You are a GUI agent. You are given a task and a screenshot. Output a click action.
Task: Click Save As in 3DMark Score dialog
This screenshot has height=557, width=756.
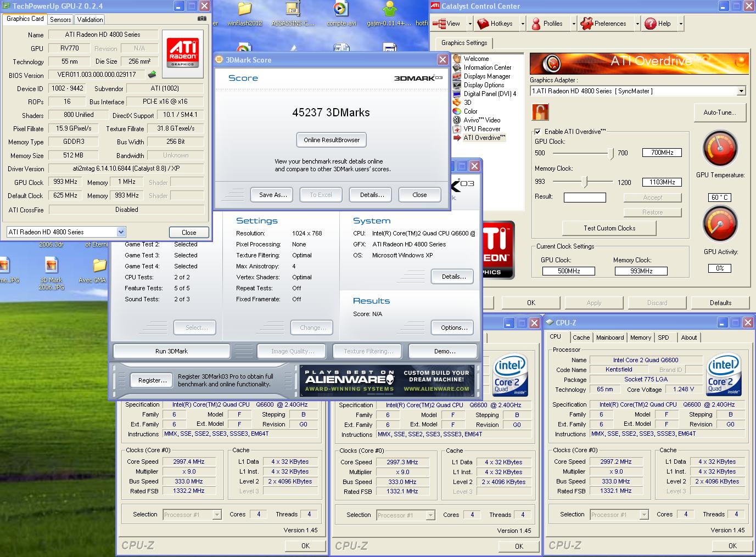pyautogui.click(x=273, y=195)
